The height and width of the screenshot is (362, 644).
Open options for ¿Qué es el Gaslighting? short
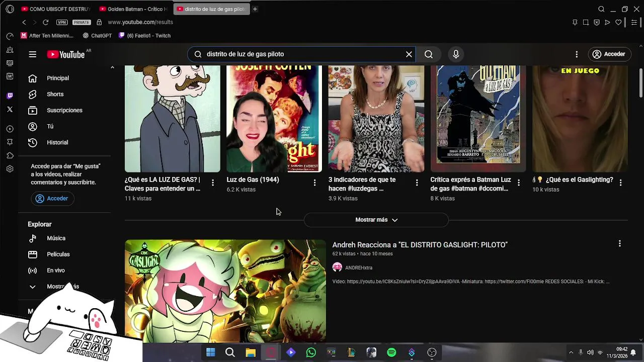tap(620, 183)
